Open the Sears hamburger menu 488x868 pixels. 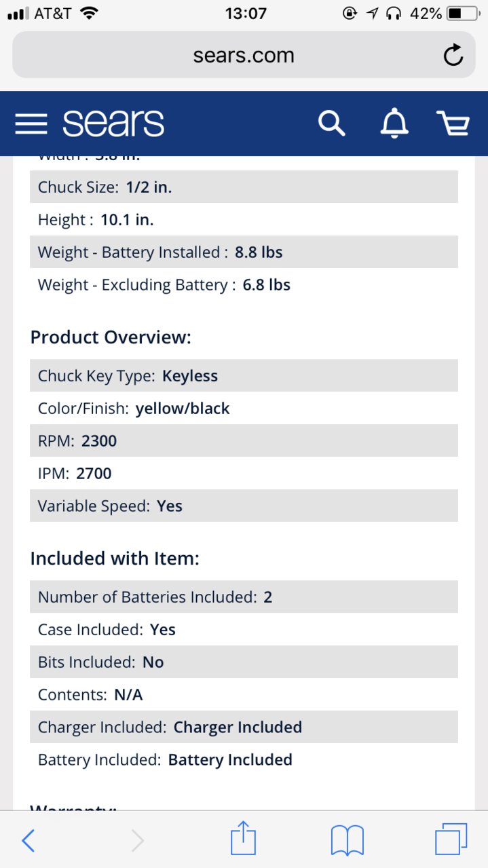[x=31, y=124]
